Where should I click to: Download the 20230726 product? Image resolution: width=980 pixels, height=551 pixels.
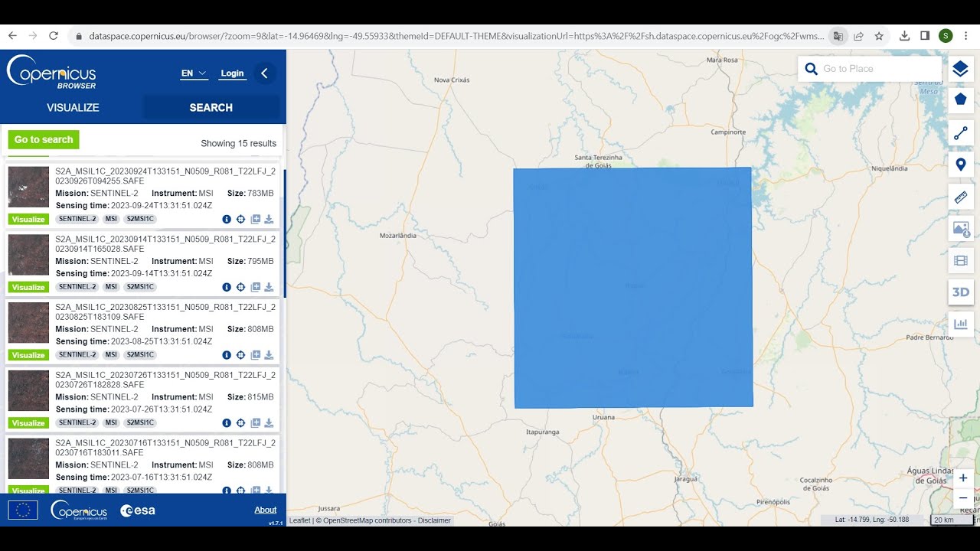(269, 423)
